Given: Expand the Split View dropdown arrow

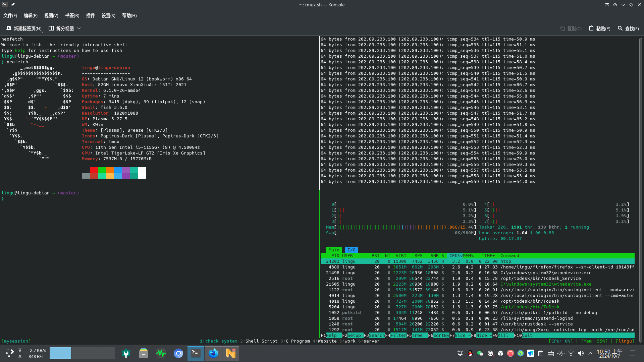Looking at the screenshot, I should tap(79, 28).
